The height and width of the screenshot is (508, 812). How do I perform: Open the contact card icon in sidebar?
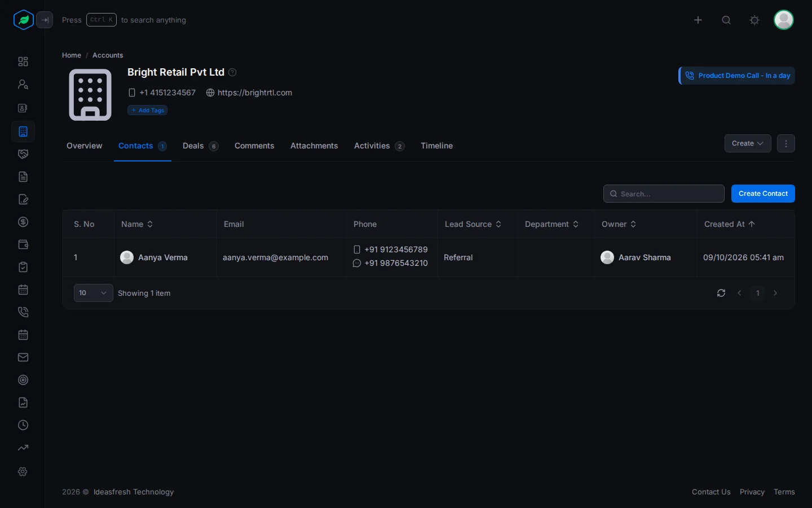pos(23,108)
